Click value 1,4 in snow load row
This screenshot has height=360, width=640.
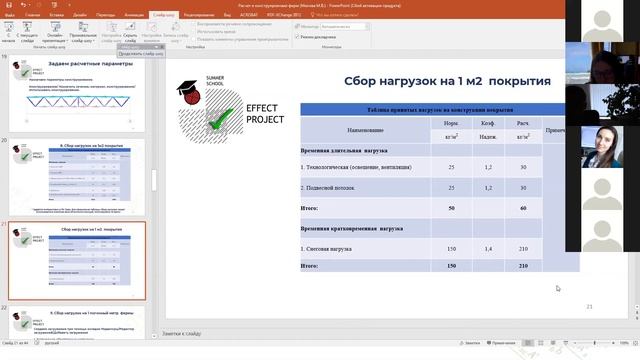[488, 249]
